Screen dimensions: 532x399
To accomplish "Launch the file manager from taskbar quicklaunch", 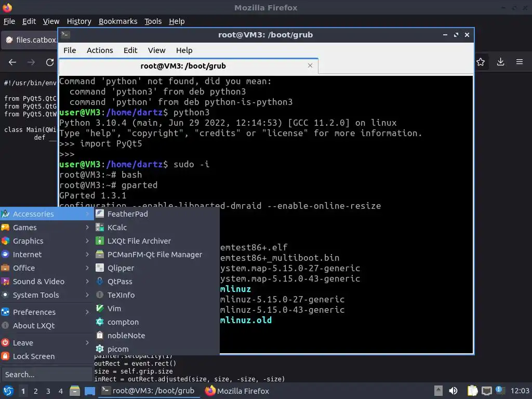I will pyautogui.click(x=75, y=391).
